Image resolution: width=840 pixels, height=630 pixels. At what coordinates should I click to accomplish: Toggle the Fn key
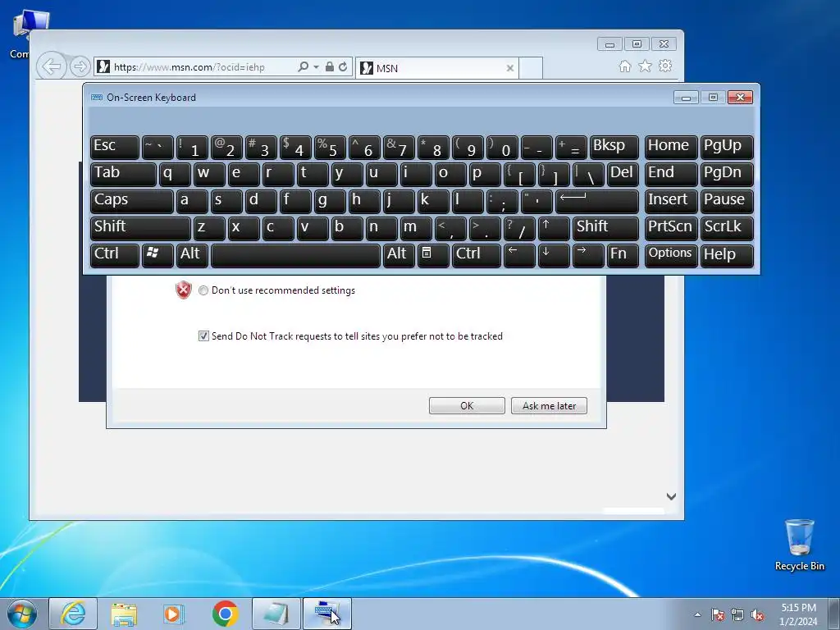pos(623,255)
